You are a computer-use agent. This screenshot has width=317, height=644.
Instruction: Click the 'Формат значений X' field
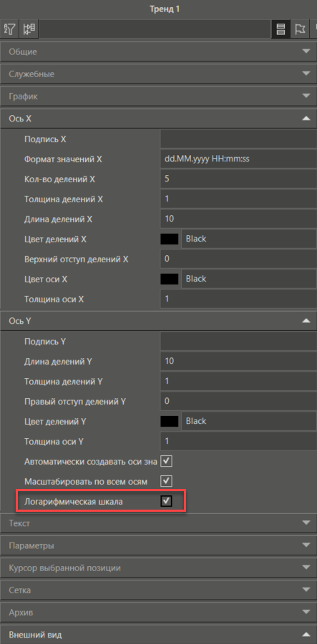click(238, 159)
